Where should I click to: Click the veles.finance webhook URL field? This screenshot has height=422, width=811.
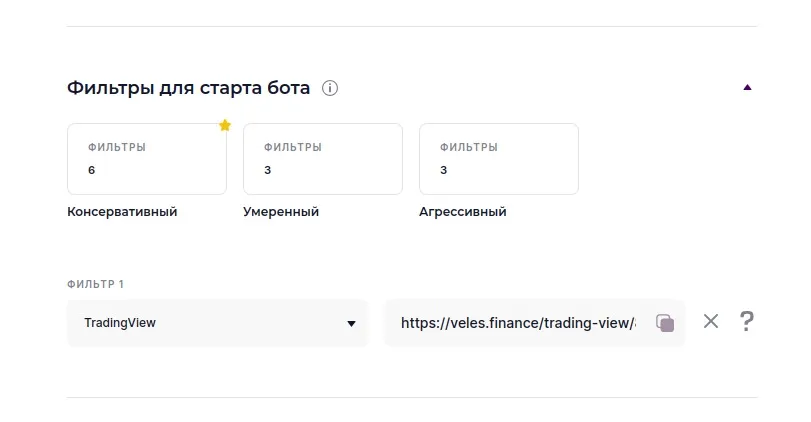pyautogui.click(x=517, y=323)
